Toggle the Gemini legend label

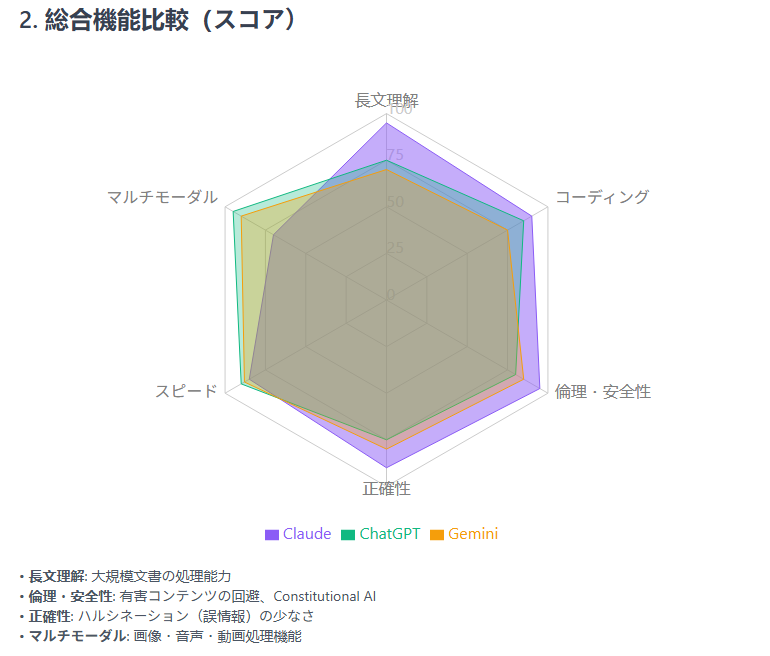pos(473,534)
